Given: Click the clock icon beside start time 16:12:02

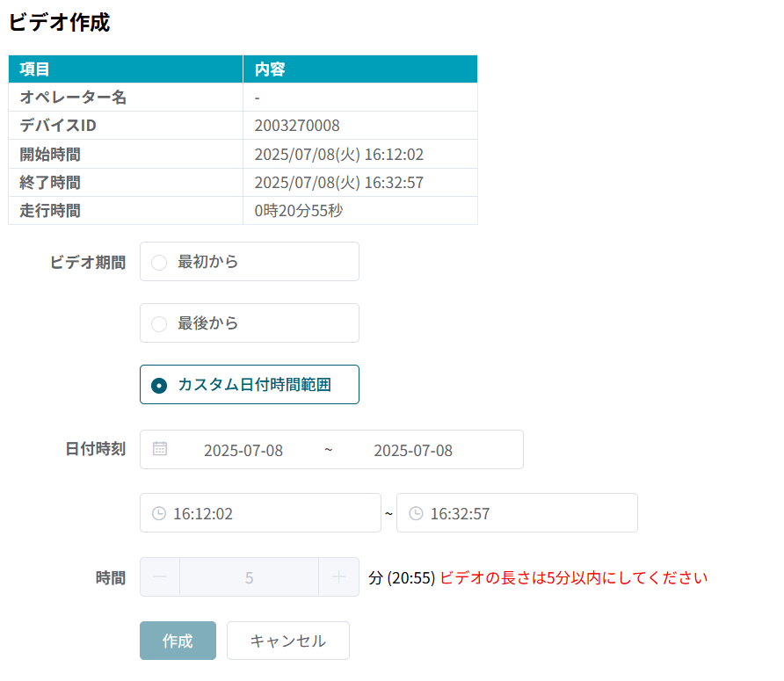Looking at the screenshot, I should [159, 513].
